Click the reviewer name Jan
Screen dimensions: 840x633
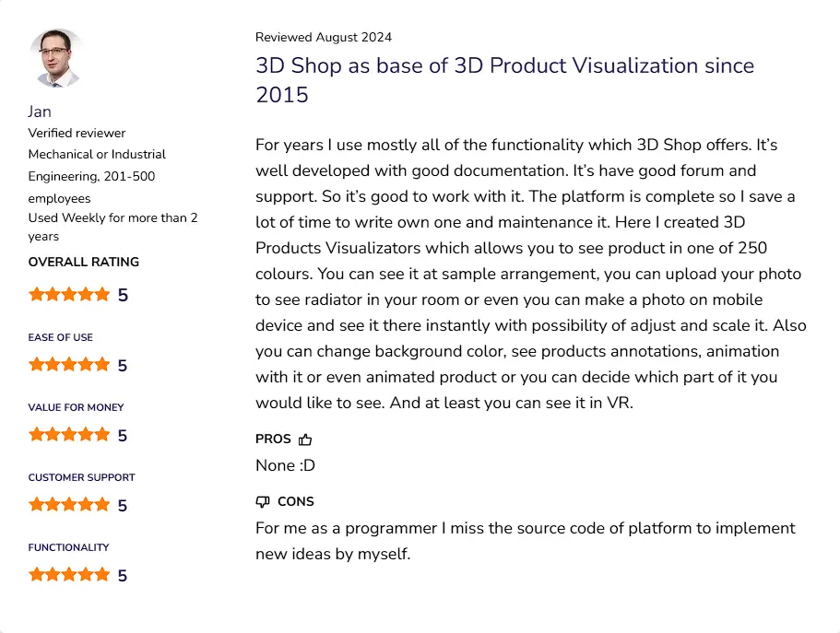click(40, 111)
